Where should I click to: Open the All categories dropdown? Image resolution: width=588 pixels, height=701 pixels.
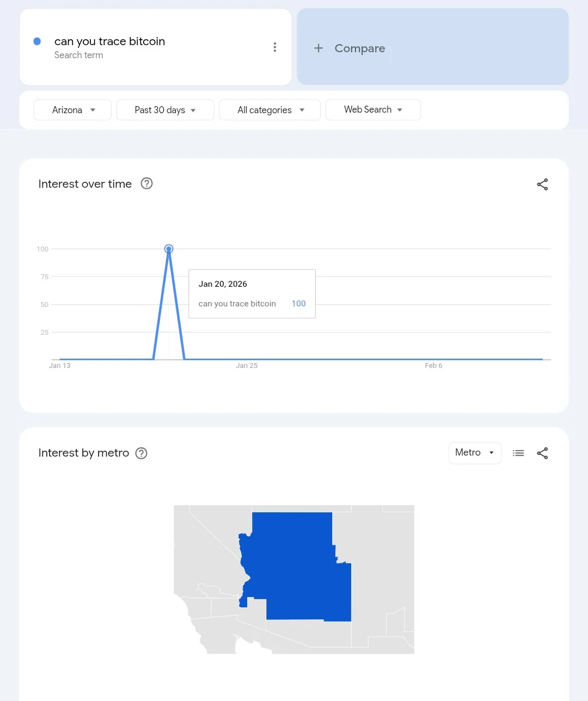pos(269,110)
